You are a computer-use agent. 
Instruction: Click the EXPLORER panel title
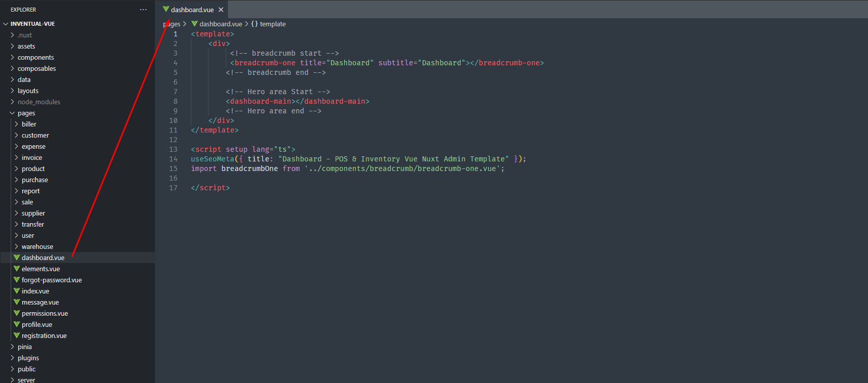point(23,10)
